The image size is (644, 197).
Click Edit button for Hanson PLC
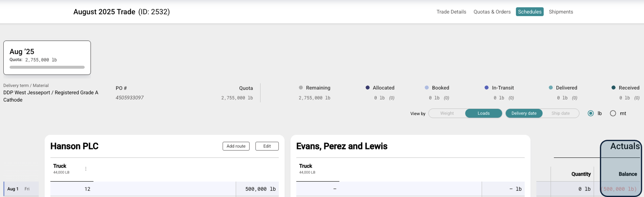[x=267, y=146]
